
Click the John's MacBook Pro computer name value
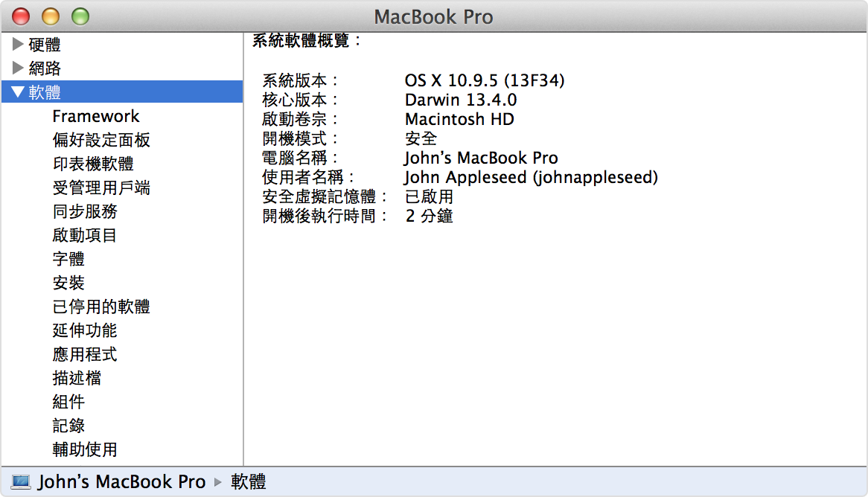(481, 158)
